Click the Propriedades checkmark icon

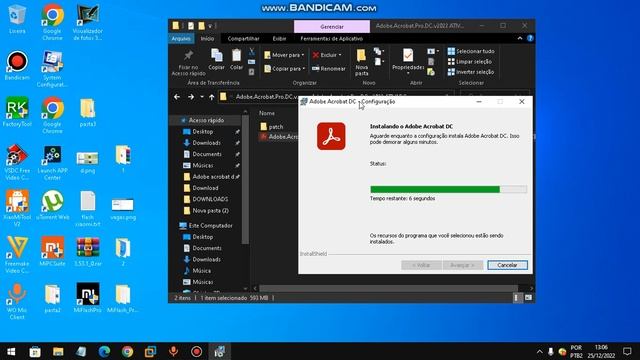point(408,55)
